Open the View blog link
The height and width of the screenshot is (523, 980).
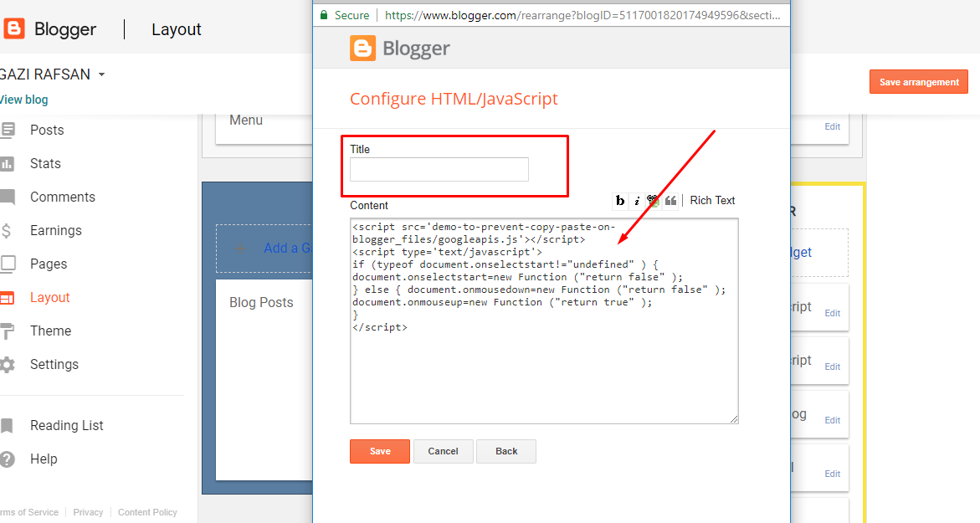click(x=23, y=100)
